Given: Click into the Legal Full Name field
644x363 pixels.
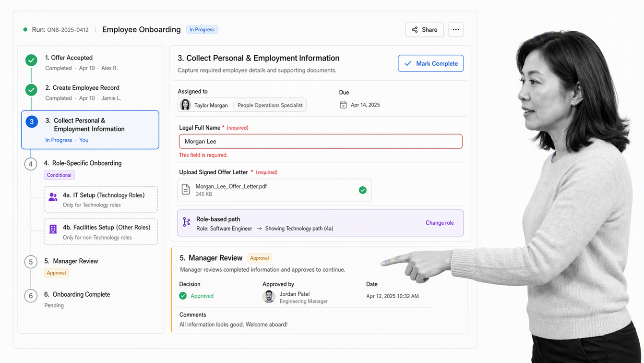Looking at the screenshot, I should (321, 142).
